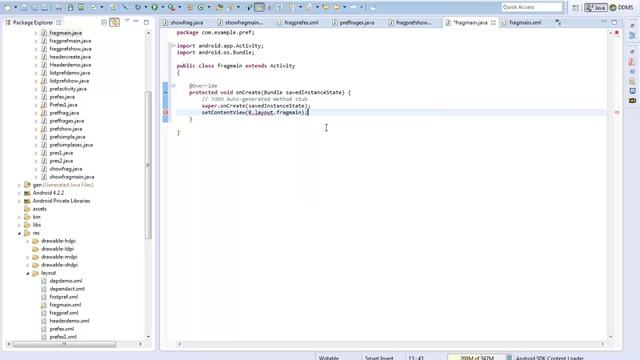
Task: Click the green Run button icon
Action: [x=154, y=7]
